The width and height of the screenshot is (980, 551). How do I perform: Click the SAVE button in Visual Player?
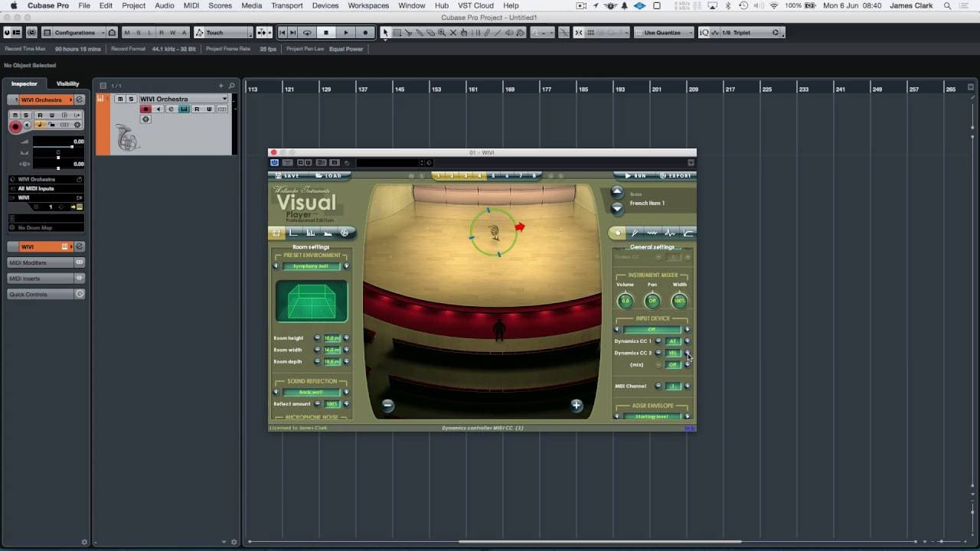pos(288,175)
